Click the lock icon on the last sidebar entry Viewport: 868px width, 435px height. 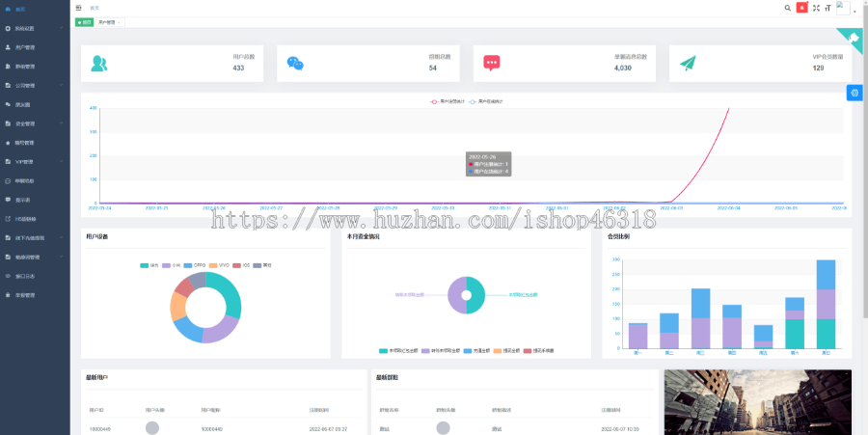point(8,295)
